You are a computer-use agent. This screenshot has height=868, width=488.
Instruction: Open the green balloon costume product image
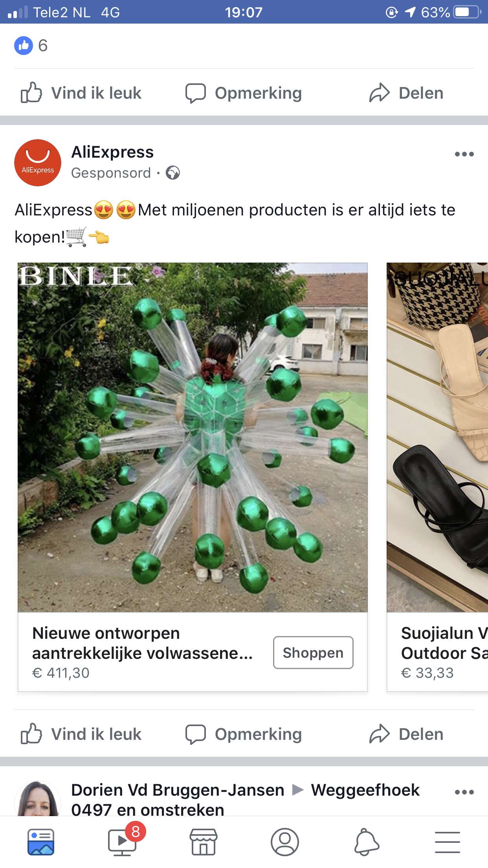[193, 437]
